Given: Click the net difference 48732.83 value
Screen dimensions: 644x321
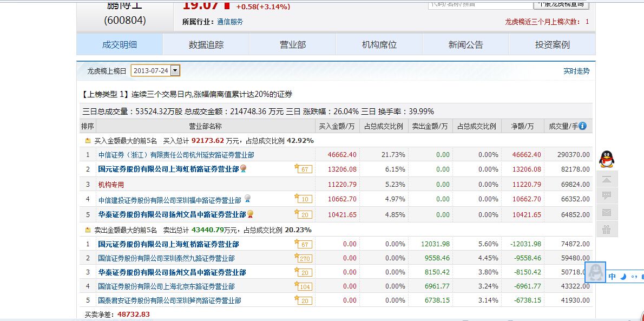Looking at the screenshot, I should pyautogui.click(x=134, y=315).
